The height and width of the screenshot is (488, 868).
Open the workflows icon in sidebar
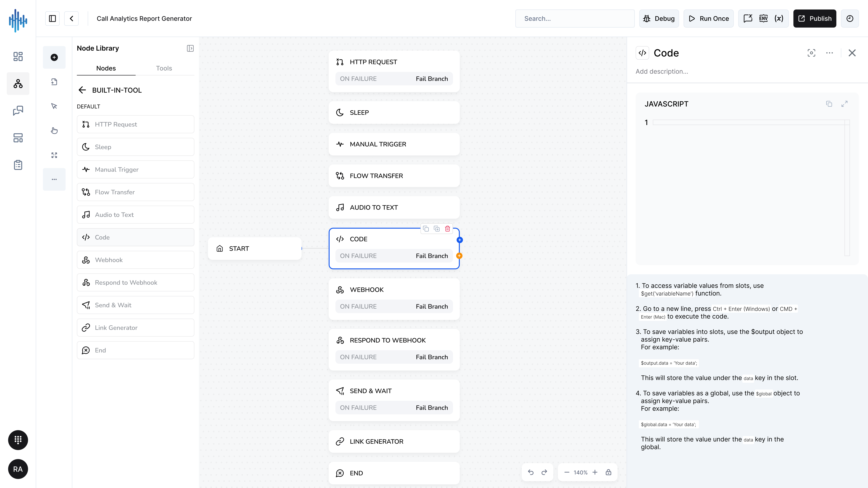click(x=18, y=84)
